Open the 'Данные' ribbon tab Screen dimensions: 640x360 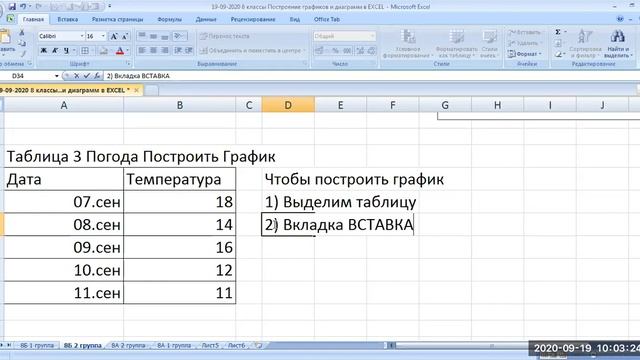[x=206, y=19]
